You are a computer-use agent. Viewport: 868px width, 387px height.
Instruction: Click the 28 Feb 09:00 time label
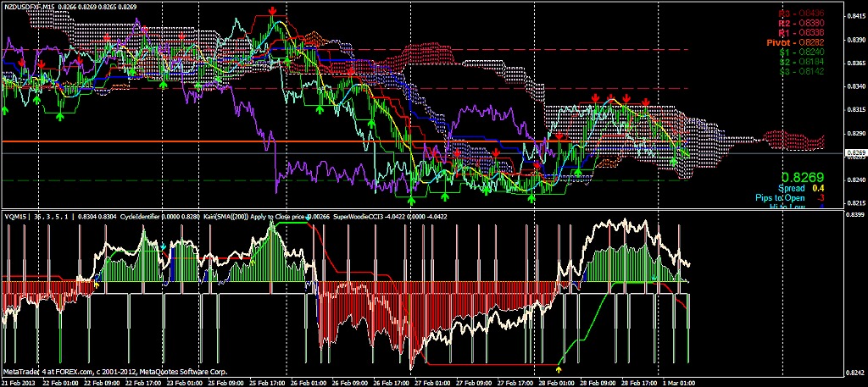point(598,382)
